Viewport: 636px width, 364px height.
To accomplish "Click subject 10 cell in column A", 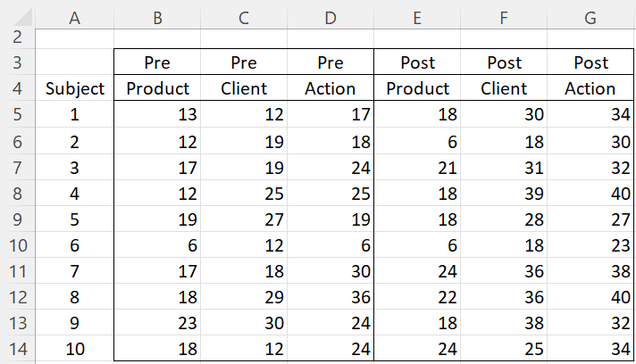I will click(75, 348).
